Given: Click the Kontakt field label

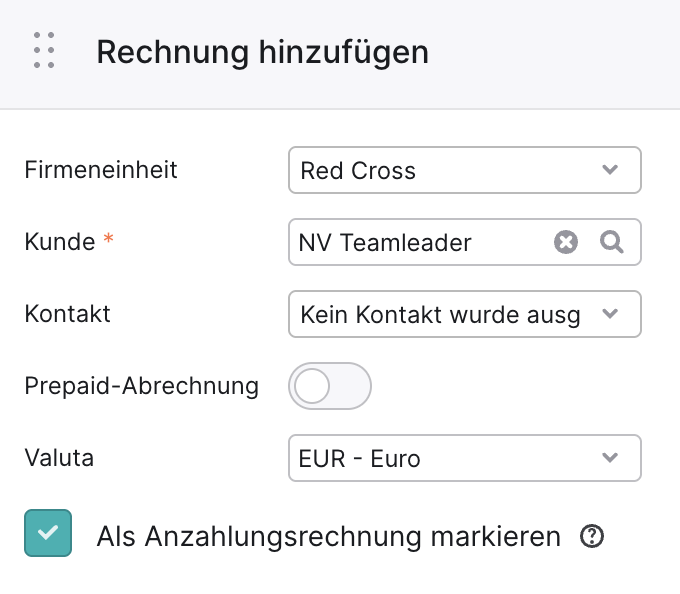Looking at the screenshot, I should (x=67, y=313).
